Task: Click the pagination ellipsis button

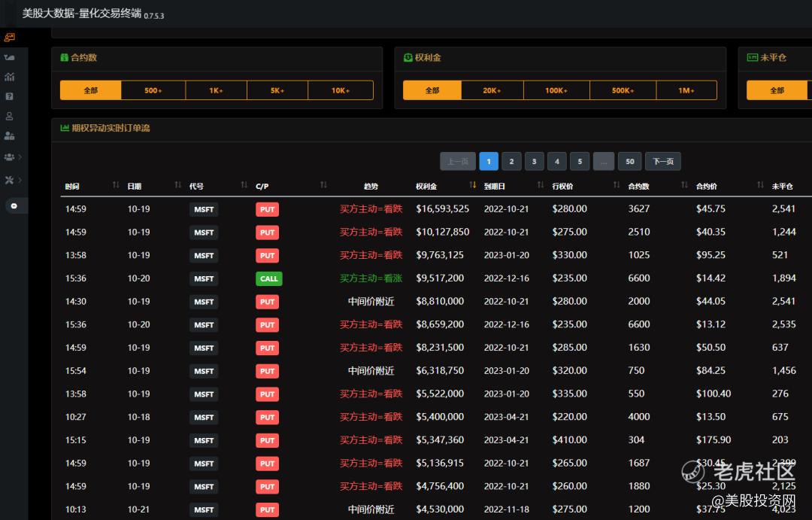Action: (x=604, y=161)
